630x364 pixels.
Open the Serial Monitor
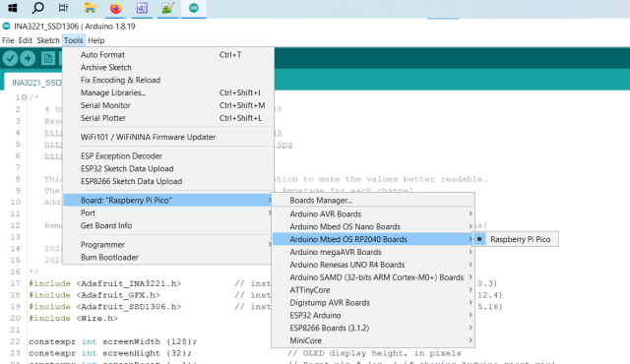pyautogui.click(x=168, y=105)
